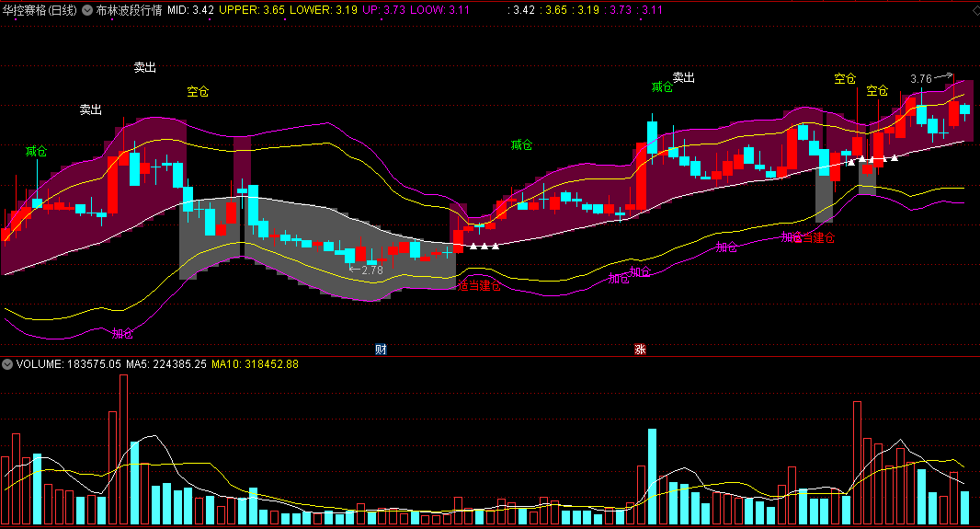Select the 华控赛格(日线) stock title
The image size is (980, 529).
(x=40, y=10)
